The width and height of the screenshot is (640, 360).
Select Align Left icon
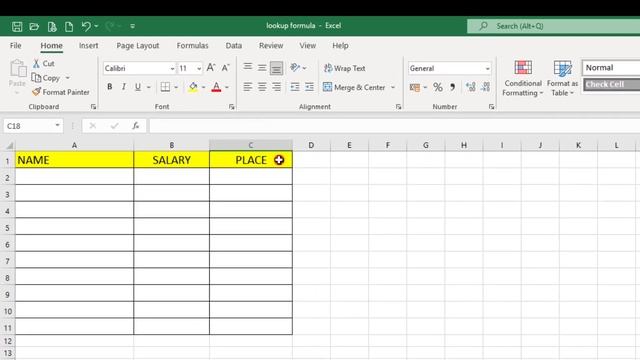tap(247, 87)
